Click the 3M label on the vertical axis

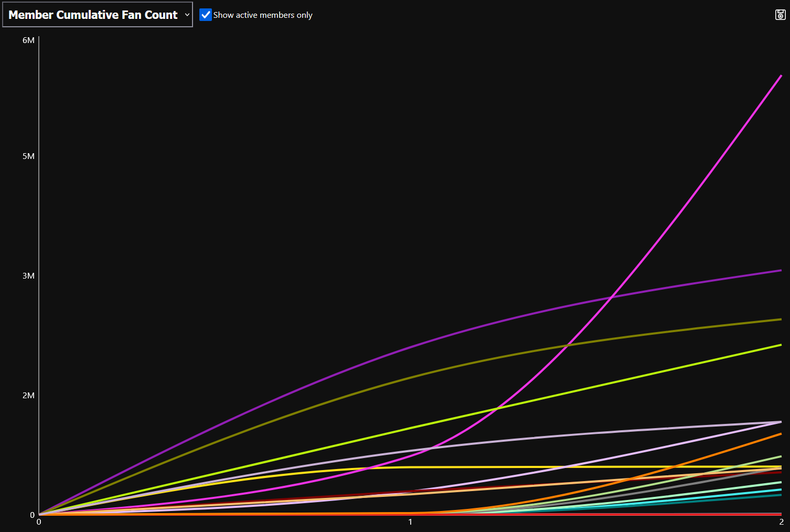28,276
